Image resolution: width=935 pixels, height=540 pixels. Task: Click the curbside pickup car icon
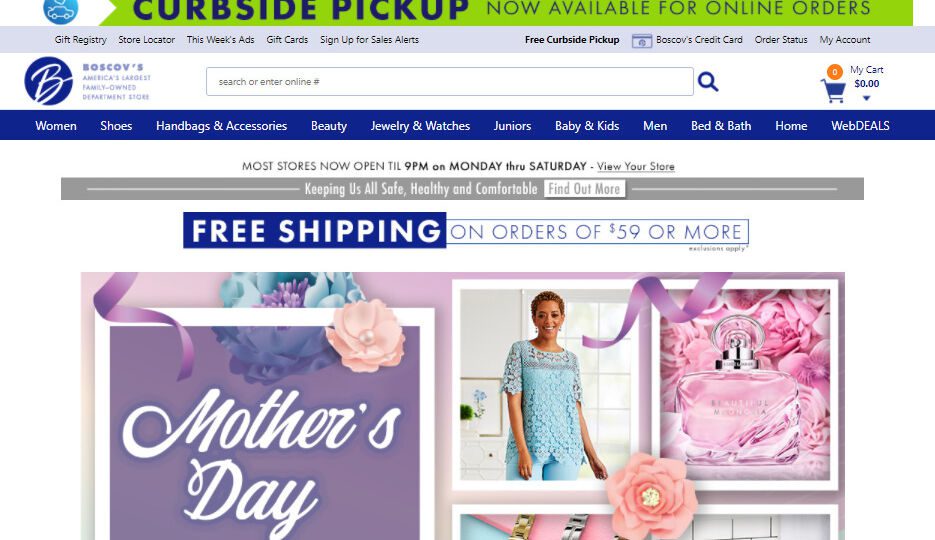pos(61,10)
